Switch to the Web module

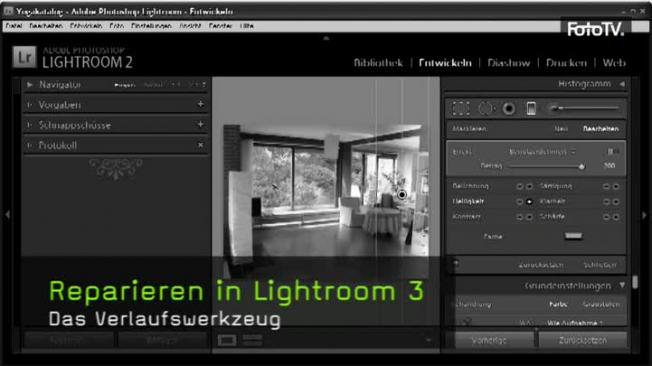(614, 63)
